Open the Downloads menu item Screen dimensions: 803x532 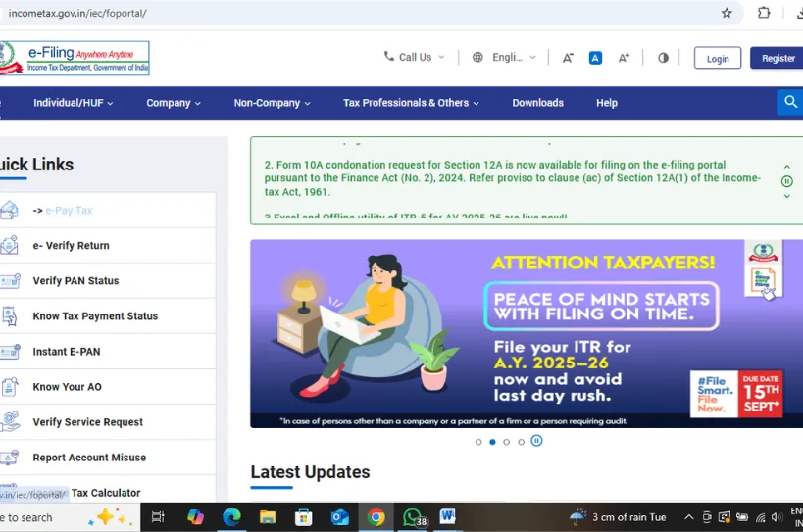(537, 103)
